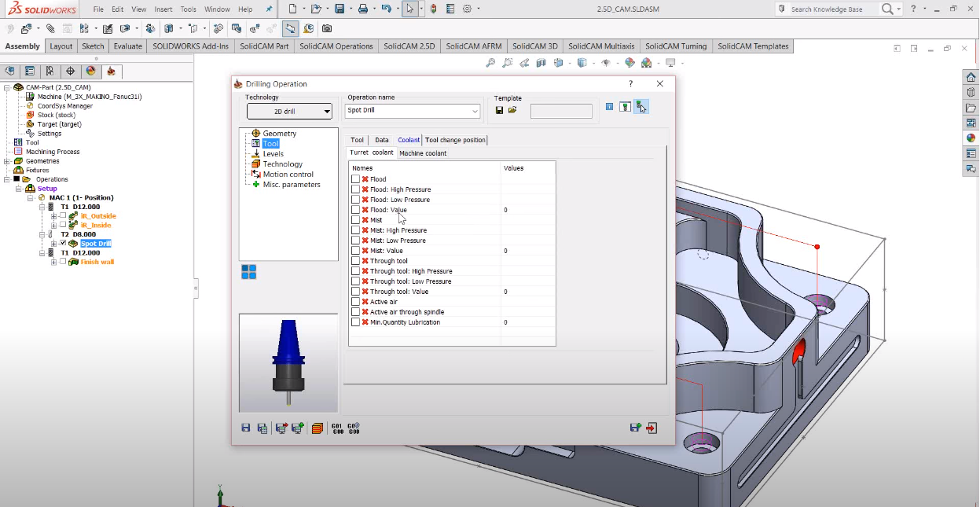This screenshot has width=980, height=507.
Task: Enable the Flood coolant checkbox
Action: click(x=356, y=179)
